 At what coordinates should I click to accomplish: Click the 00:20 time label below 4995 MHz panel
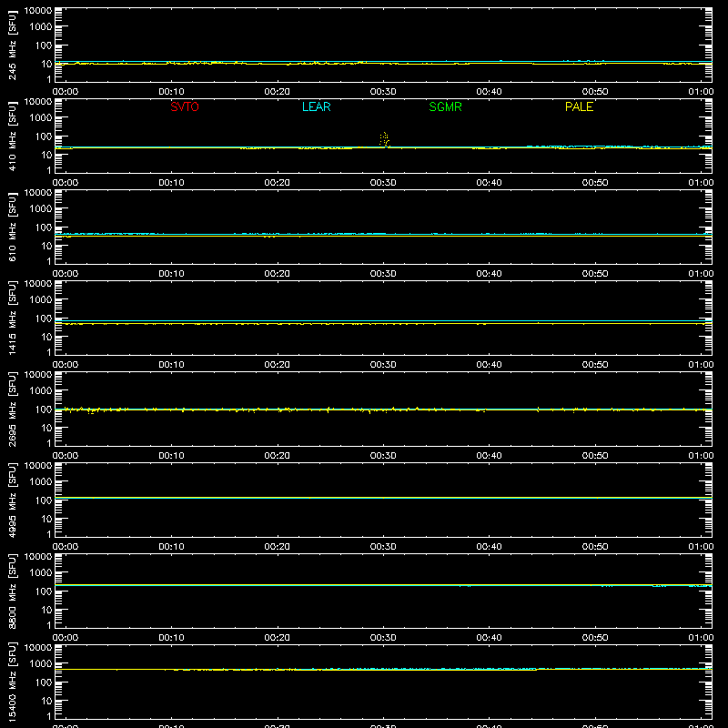pyautogui.click(x=278, y=547)
